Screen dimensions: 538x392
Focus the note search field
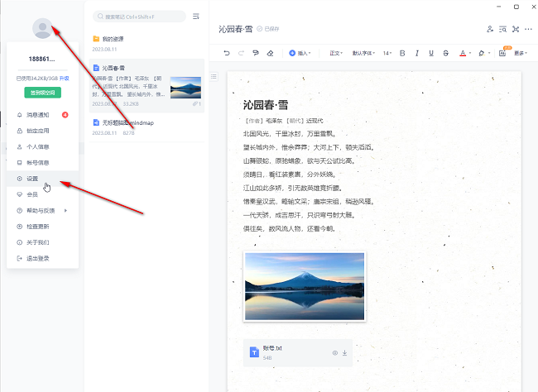139,17
